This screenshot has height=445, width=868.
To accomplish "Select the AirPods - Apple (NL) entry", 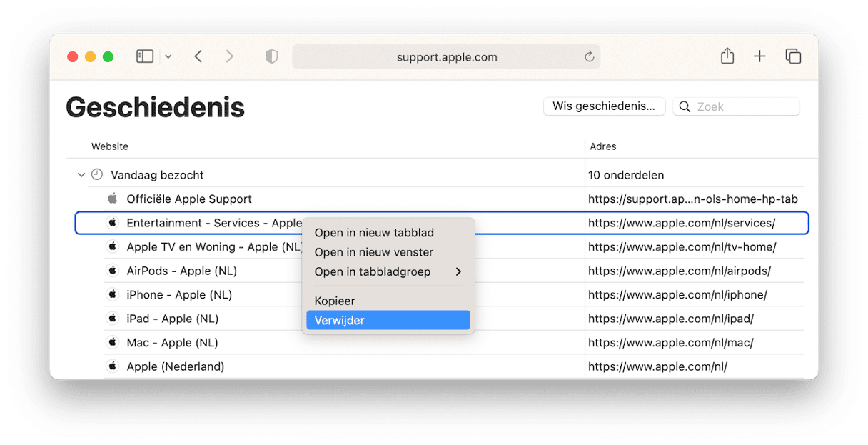I will 181,271.
